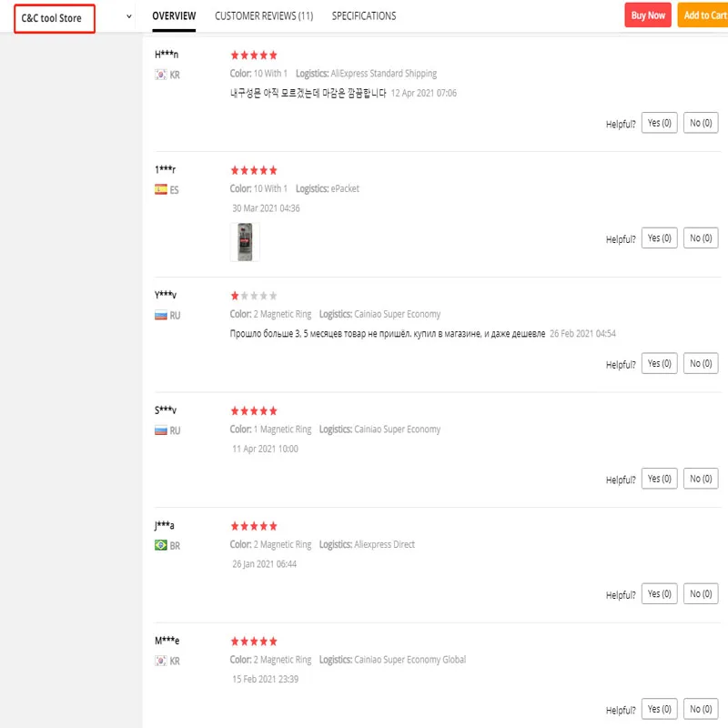Image resolution: width=728 pixels, height=728 pixels.
Task: Click Brazil flag icon beside J***a
Action: click(161, 545)
